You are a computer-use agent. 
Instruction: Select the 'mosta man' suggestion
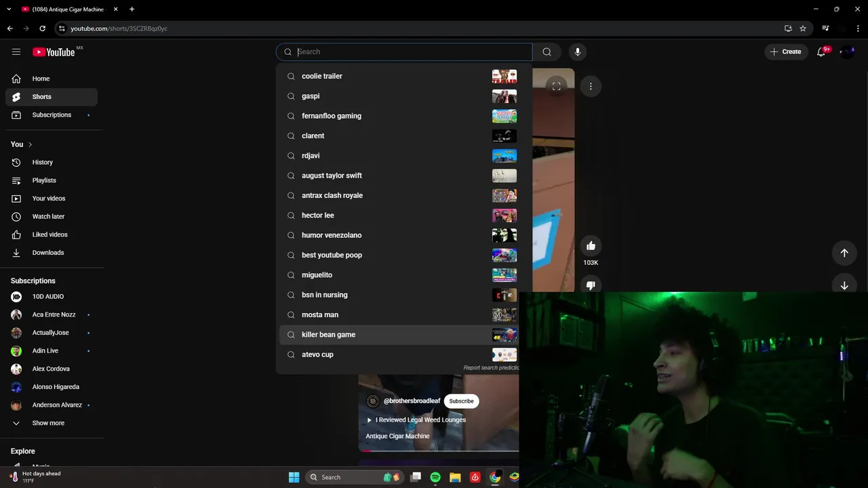click(x=397, y=314)
